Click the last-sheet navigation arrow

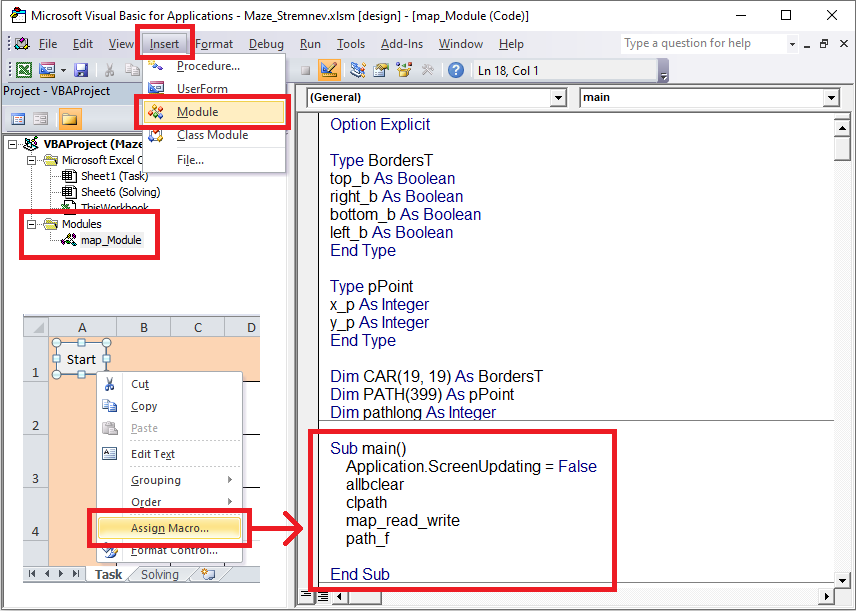[x=76, y=574]
